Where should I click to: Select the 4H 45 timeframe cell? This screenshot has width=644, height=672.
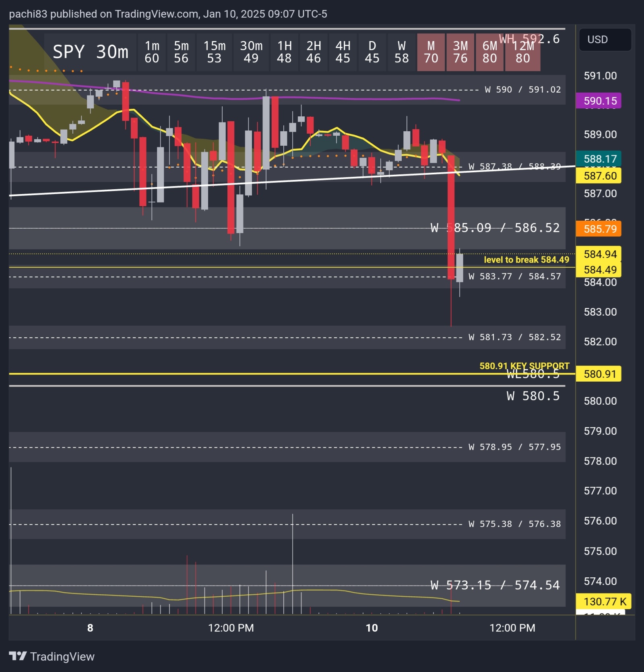[x=343, y=52]
